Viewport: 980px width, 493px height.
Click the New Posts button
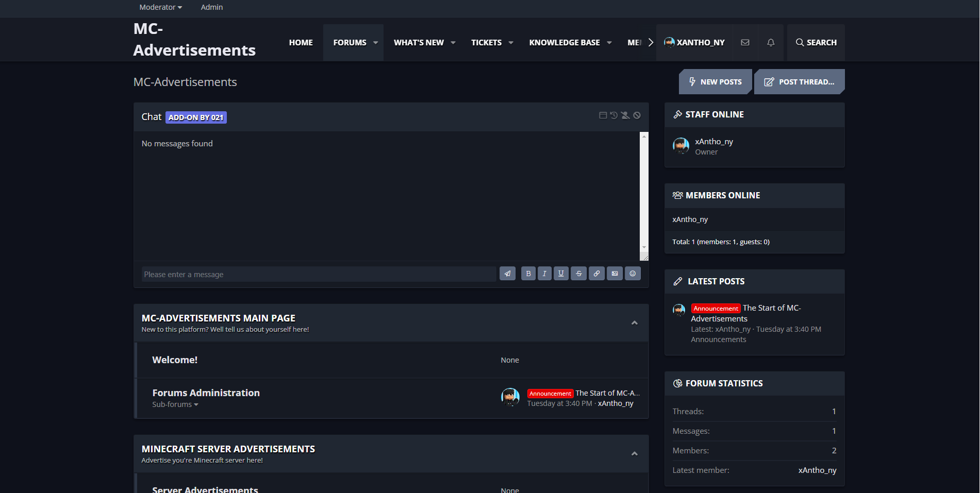point(716,82)
